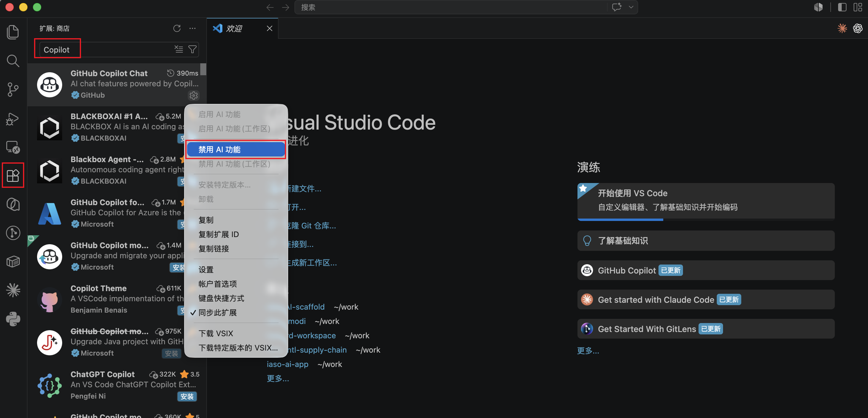
Task: Install the ChatGPT Copilot extension
Action: (x=187, y=397)
